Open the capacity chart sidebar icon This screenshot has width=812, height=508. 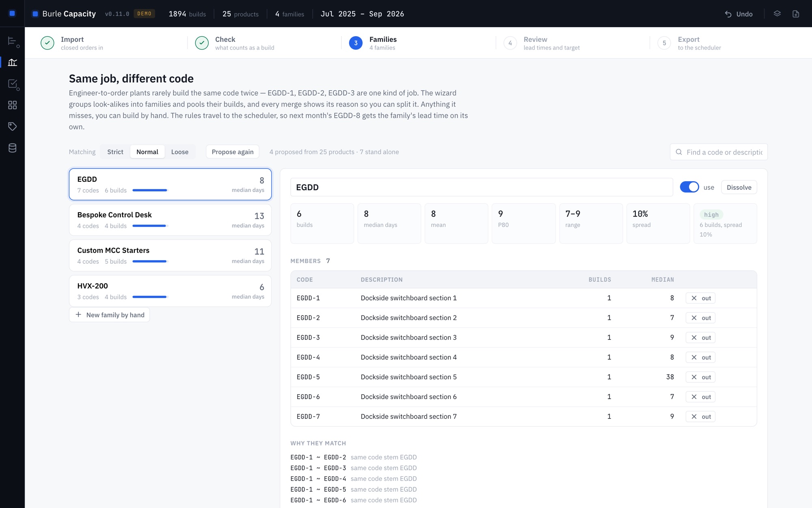(x=13, y=62)
